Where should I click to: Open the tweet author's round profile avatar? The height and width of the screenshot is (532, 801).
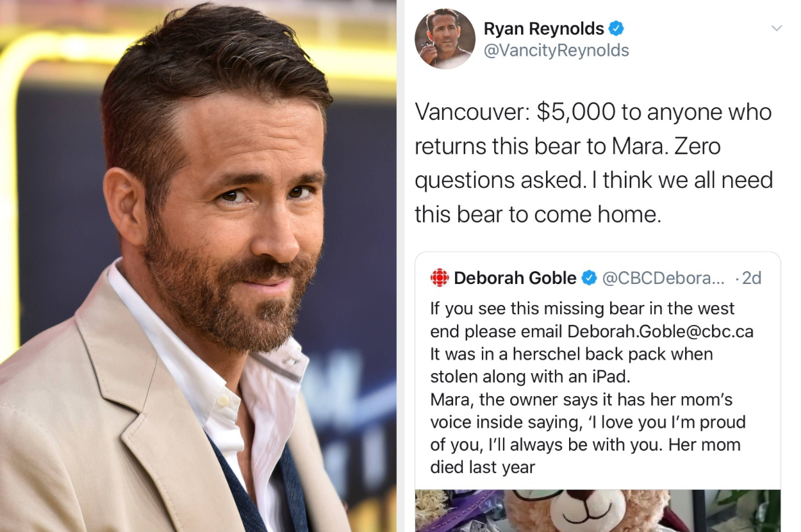tap(445, 39)
